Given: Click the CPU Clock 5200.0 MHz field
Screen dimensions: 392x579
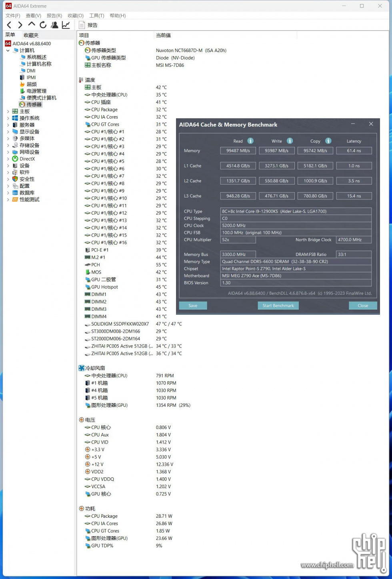Looking at the screenshot, I should 296,225.
